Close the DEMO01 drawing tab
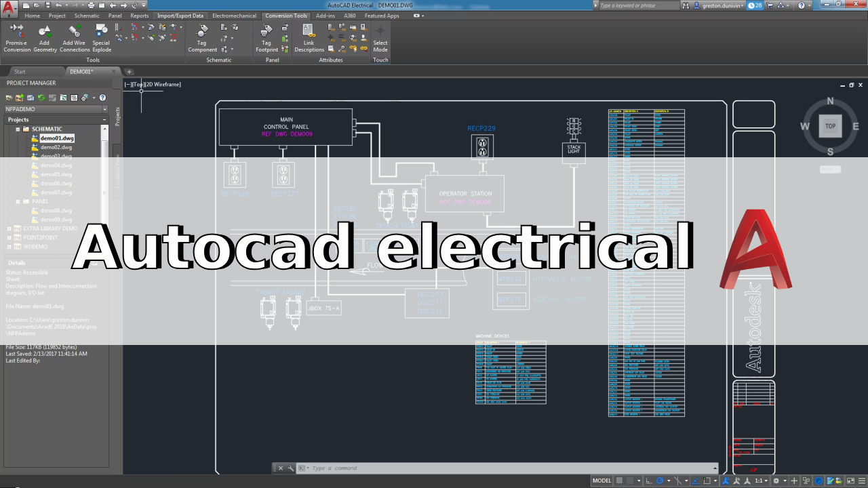 pyautogui.click(x=113, y=72)
